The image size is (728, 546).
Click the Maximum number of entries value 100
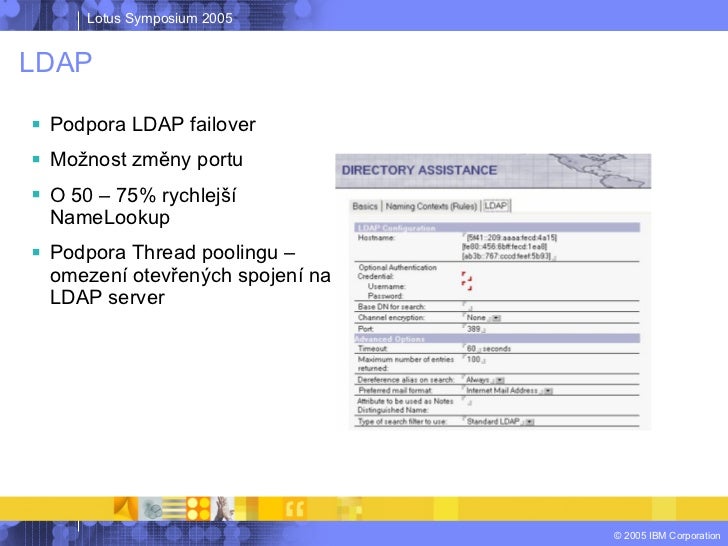[474, 359]
